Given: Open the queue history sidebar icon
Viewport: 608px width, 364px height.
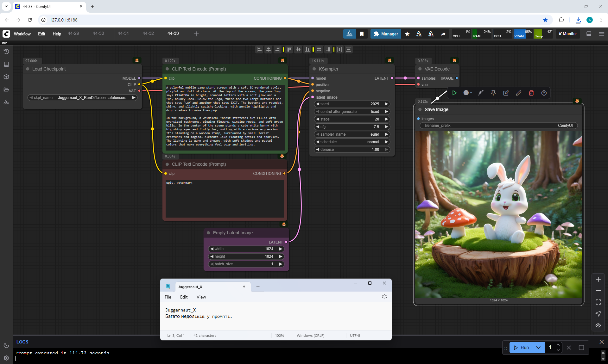Looking at the screenshot, I should pos(6,52).
